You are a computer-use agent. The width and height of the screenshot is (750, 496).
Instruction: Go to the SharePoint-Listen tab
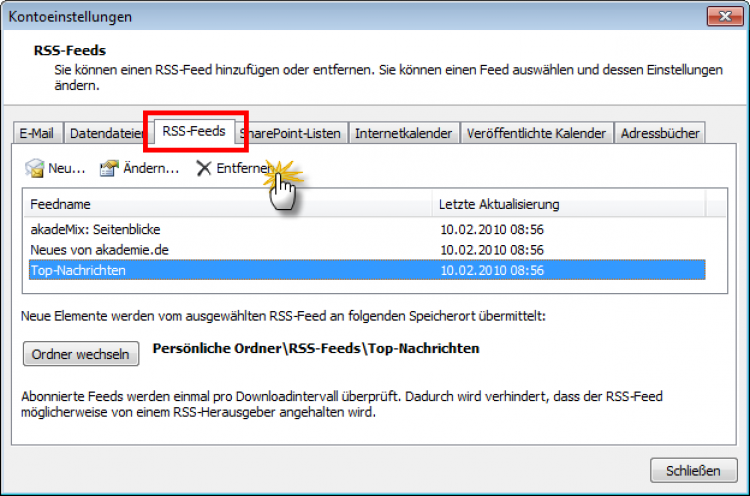click(293, 133)
